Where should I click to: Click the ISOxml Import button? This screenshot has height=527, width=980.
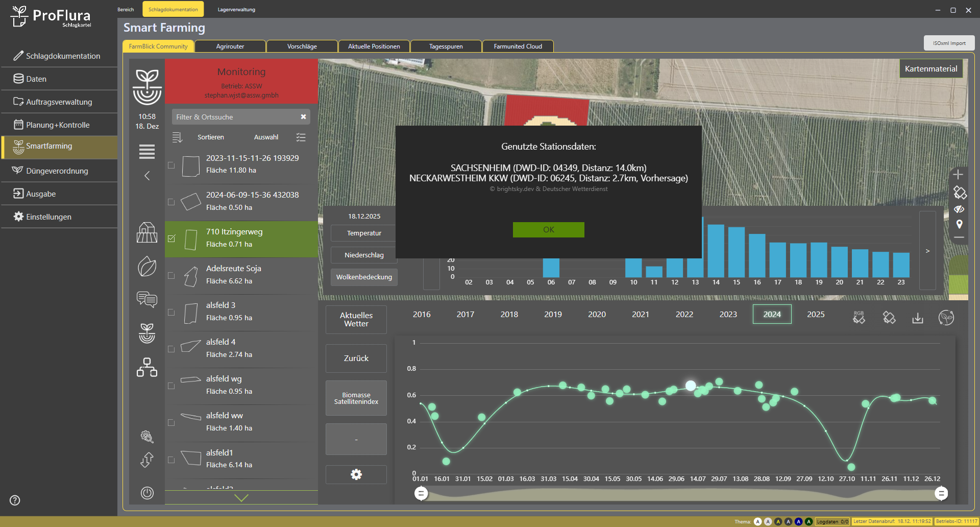[949, 43]
